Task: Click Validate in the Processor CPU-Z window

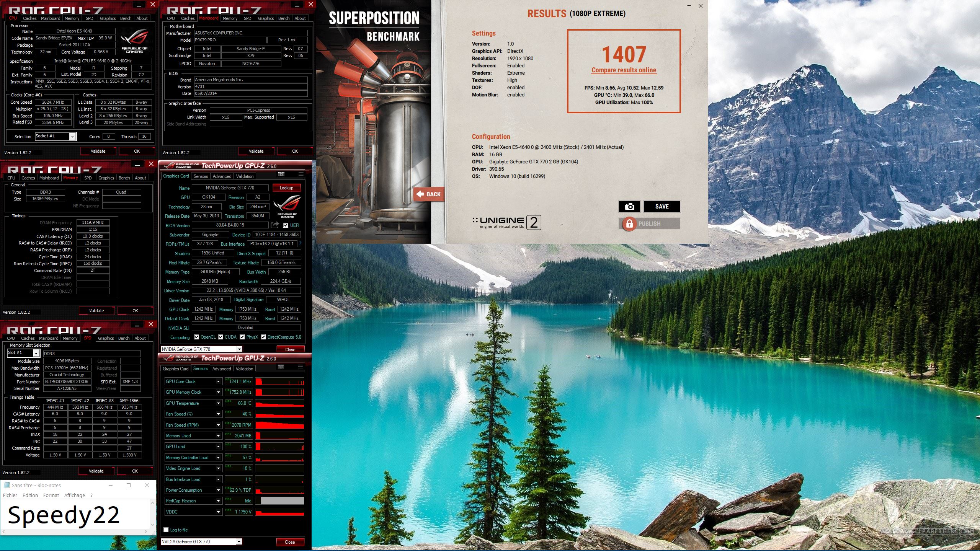Action: tap(98, 151)
